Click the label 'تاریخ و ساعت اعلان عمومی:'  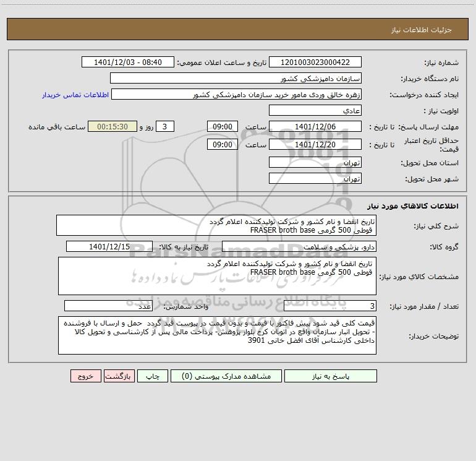pyautogui.click(x=222, y=63)
